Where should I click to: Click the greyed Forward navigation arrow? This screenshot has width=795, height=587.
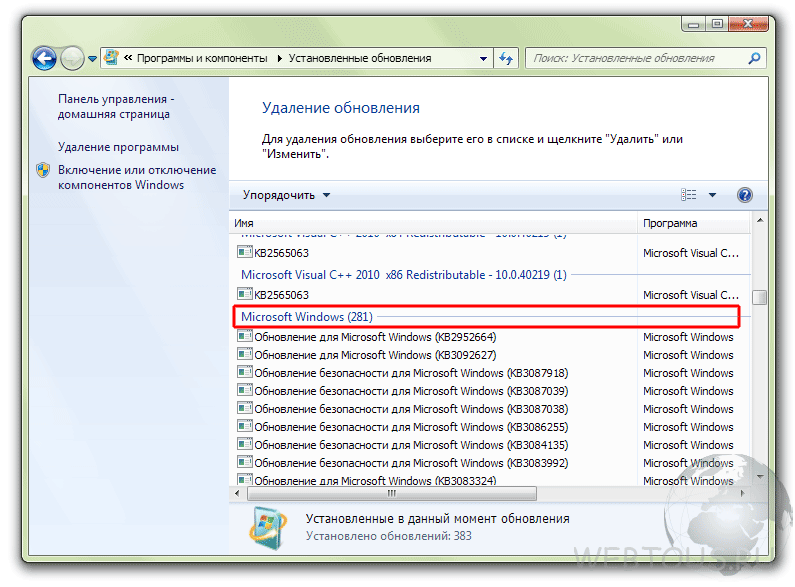[72, 59]
